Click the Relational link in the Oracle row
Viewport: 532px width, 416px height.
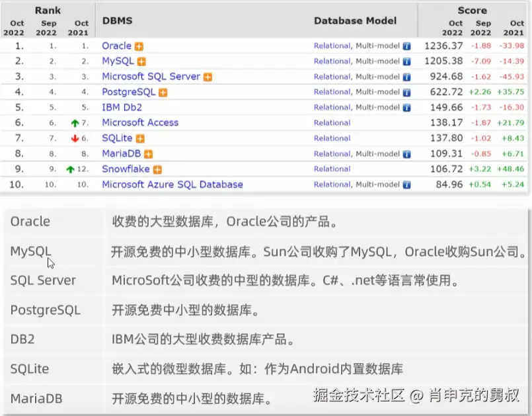coord(332,46)
